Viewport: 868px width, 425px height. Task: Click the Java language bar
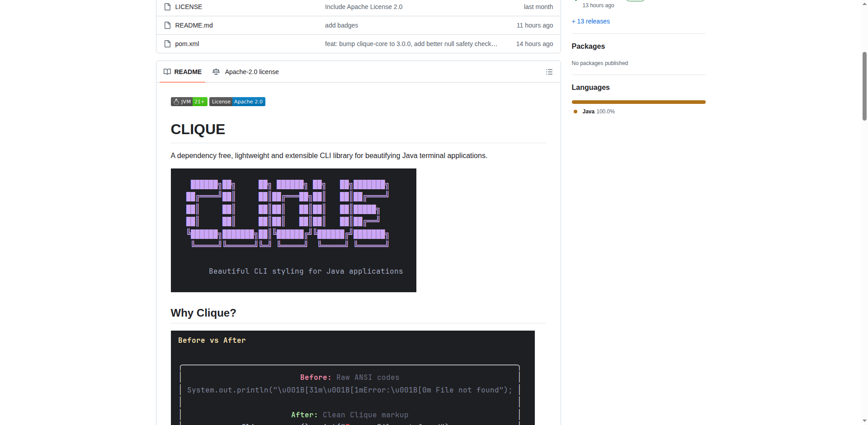[638, 102]
